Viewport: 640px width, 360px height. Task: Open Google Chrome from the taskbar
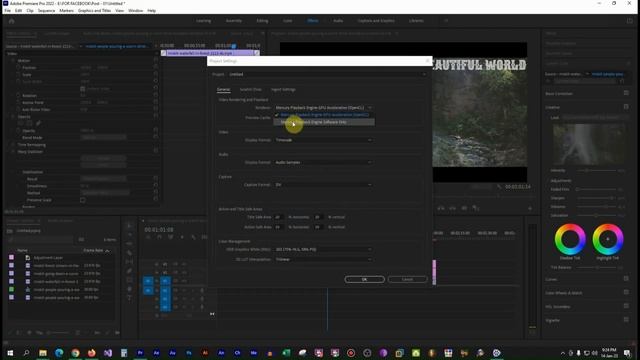click(x=76, y=353)
